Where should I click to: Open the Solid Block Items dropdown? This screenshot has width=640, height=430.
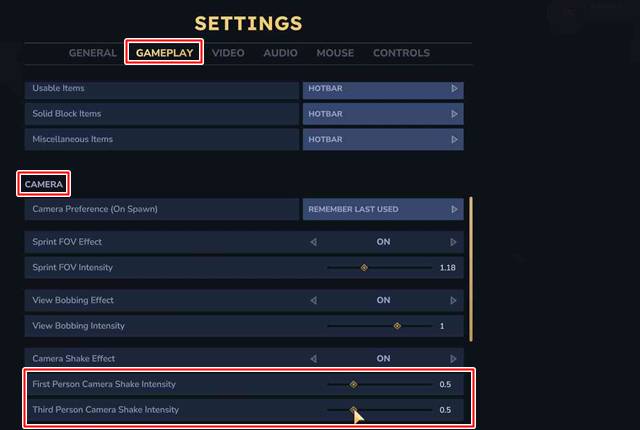383,114
